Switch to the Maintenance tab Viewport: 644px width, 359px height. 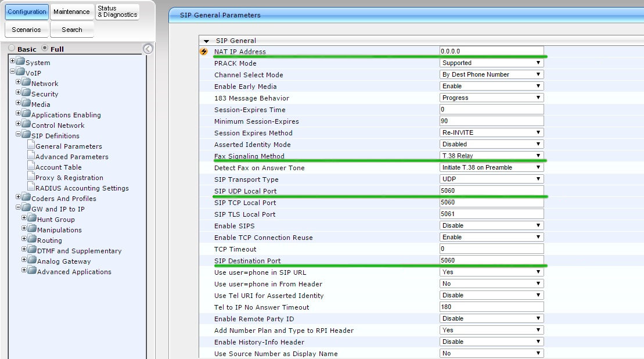(71, 12)
